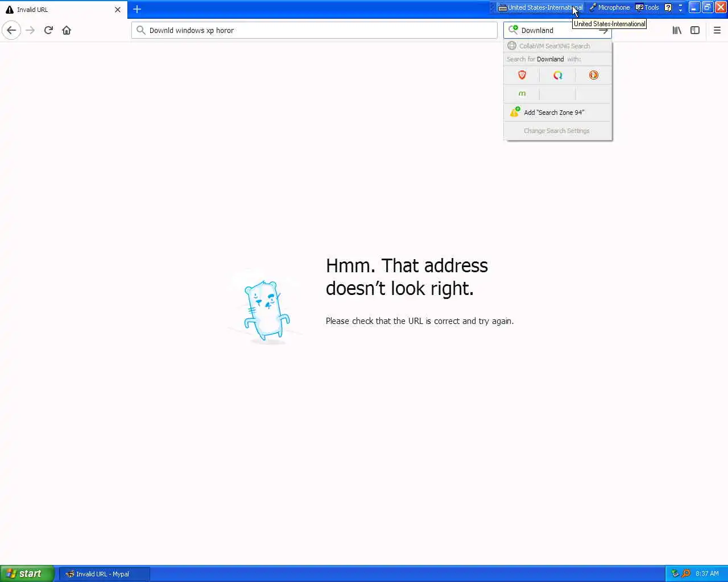This screenshot has height=582, width=728.
Task: Close the Mypal browser window
Action: click(720, 7)
